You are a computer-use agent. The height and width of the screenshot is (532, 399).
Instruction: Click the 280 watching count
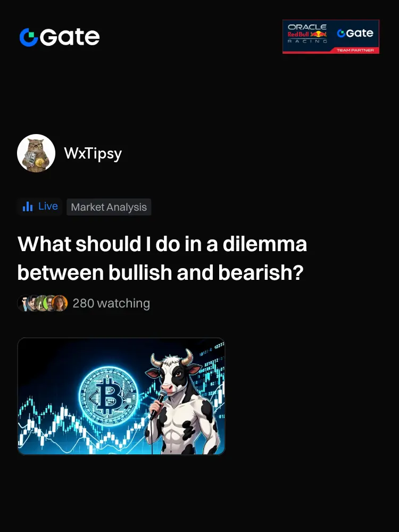pyautogui.click(x=111, y=303)
